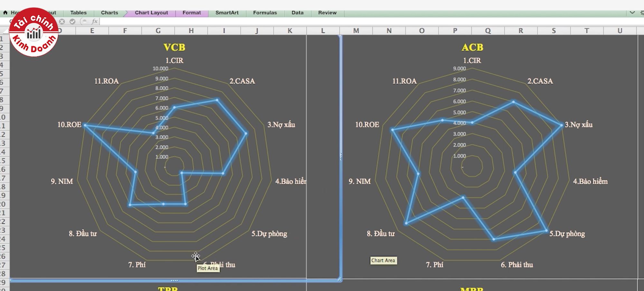644x291 pixels.
Task: Click the Select All corner triangle
Action: pos(5,31)
